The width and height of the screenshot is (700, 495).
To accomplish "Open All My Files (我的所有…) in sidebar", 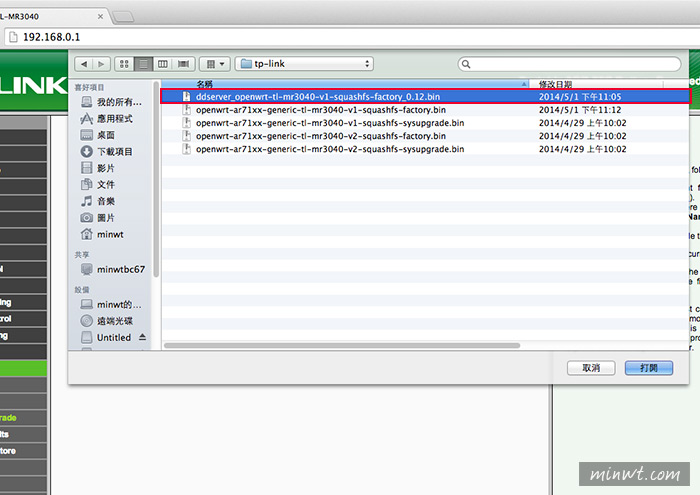I will pyautogui.click(x=112, y=102).
